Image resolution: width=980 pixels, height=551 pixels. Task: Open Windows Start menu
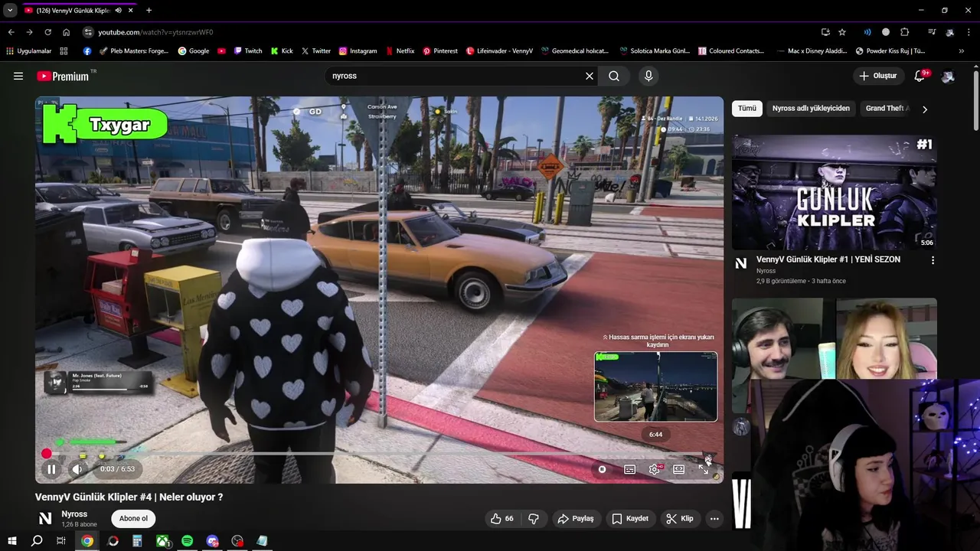click(12, 541)
